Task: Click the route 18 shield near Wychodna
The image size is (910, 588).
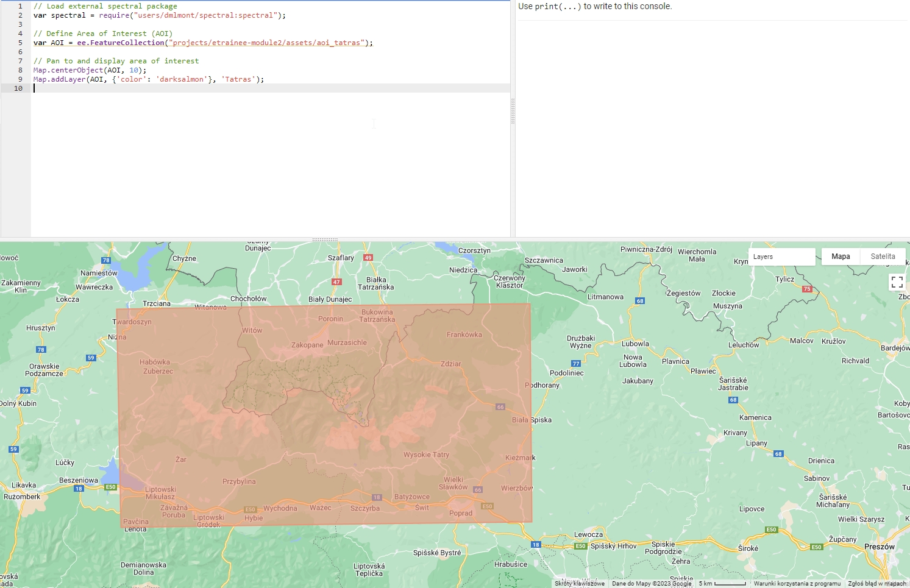Action: coord(376,497)
